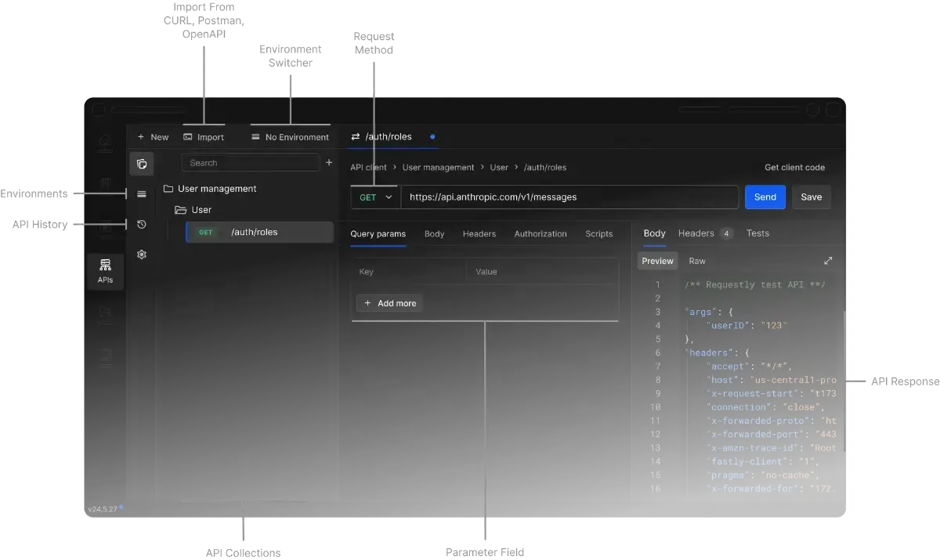The width and height of the screenshot is (940, 560).
Task: Open the No Environment switcher
Action: 290,137
